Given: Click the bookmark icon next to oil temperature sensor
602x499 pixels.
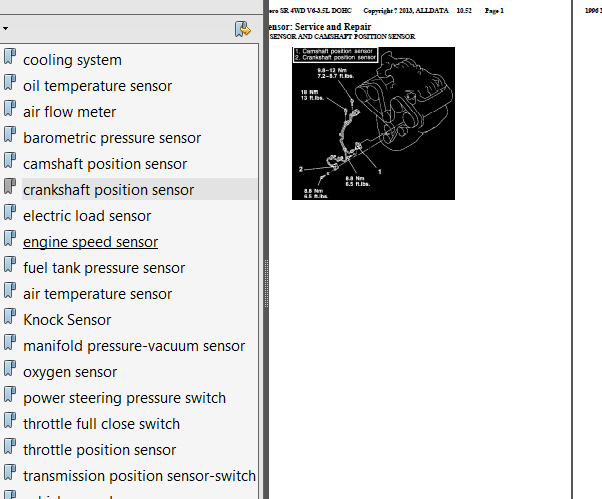Looking at the screenshot, I should [x=10, y=82].
